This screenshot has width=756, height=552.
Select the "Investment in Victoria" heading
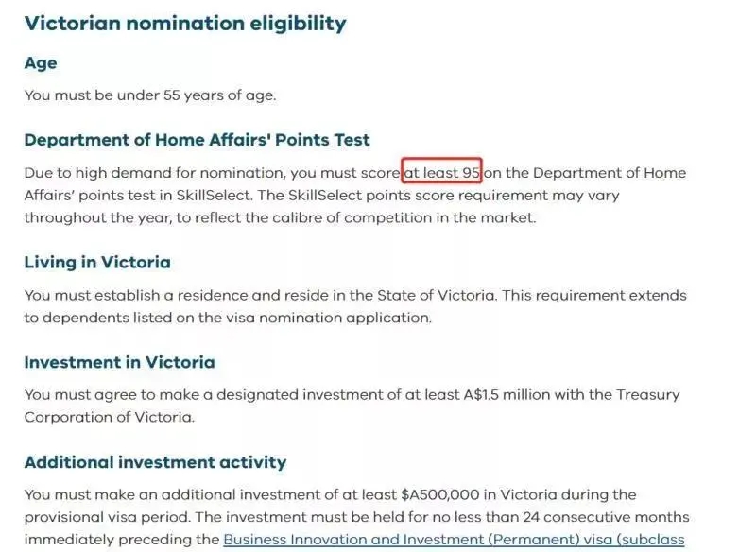tap(119, 362)
